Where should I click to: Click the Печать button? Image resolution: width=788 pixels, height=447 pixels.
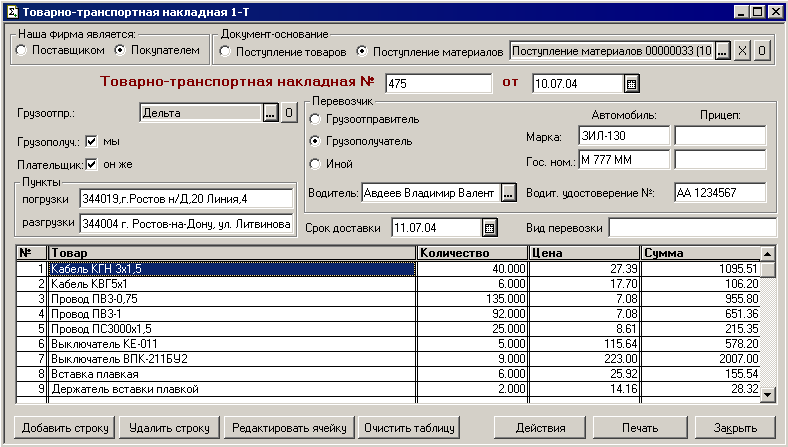[x=639, y=428]
